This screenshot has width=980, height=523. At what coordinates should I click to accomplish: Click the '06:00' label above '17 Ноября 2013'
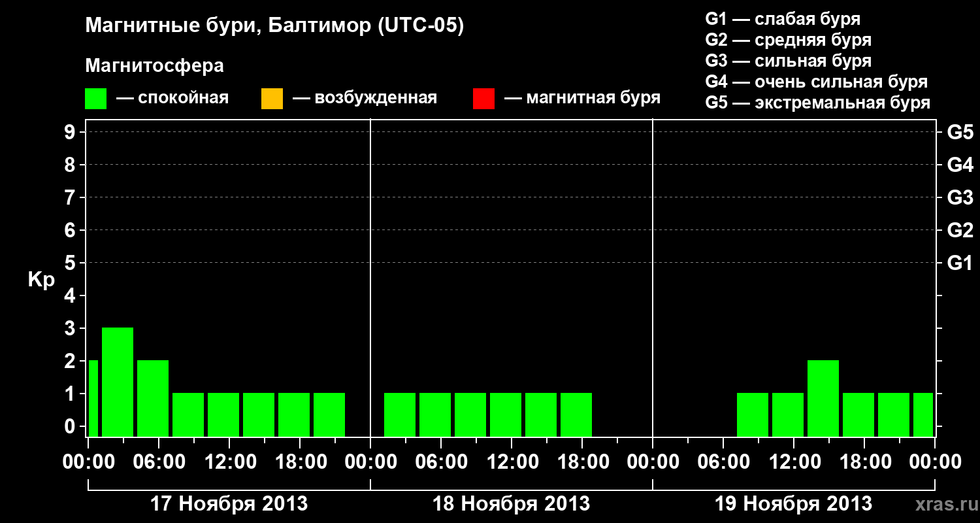pyautogui.click(x=159, y=462)
